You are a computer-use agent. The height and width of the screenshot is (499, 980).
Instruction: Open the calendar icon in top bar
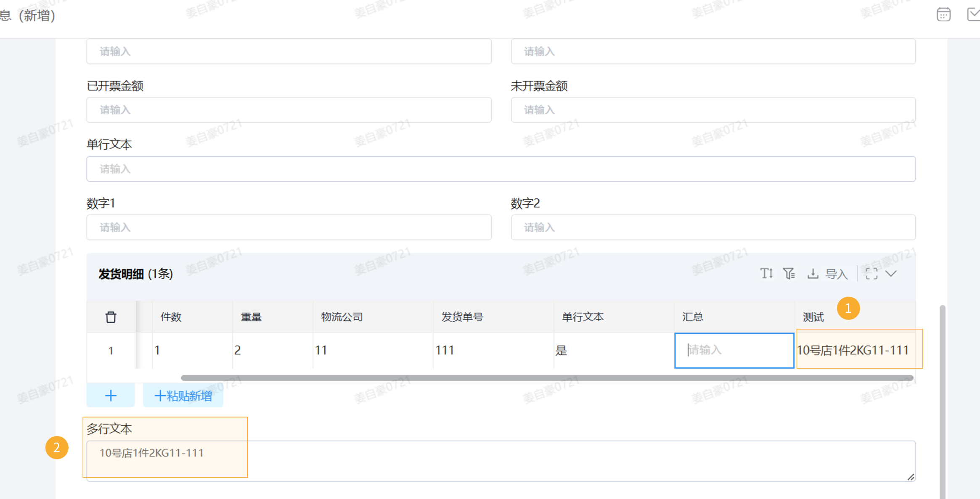point(943,15)
